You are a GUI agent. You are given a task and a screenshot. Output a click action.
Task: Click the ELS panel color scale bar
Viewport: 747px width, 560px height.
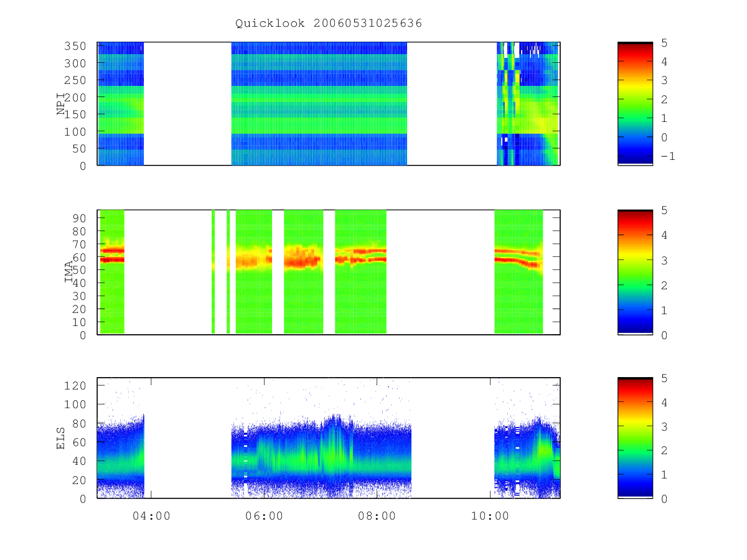coord(635,437)
